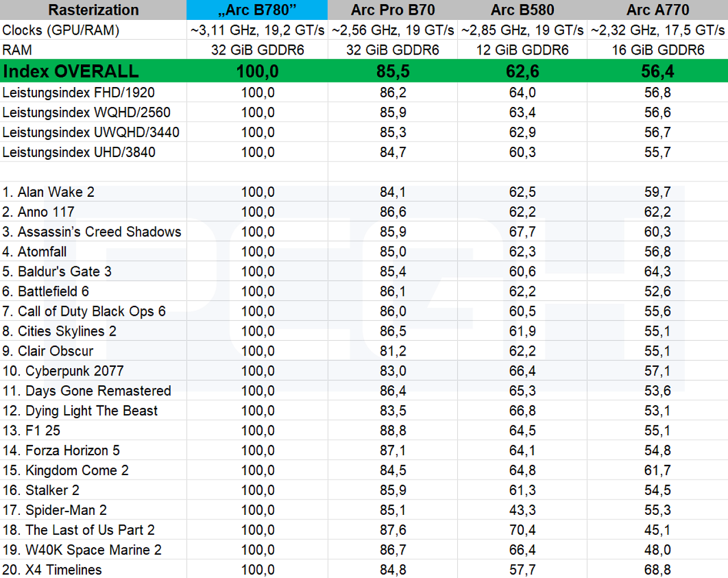The height and width of the screenshot is (578, 728).
Task: Select the "Leistungsindex UWQHD/3440" row label
Action: point(91,133)
